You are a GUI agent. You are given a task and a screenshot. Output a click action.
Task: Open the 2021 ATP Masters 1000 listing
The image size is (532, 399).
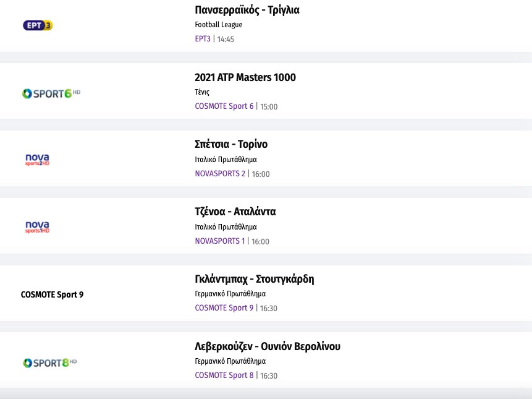tap(245, 77)
